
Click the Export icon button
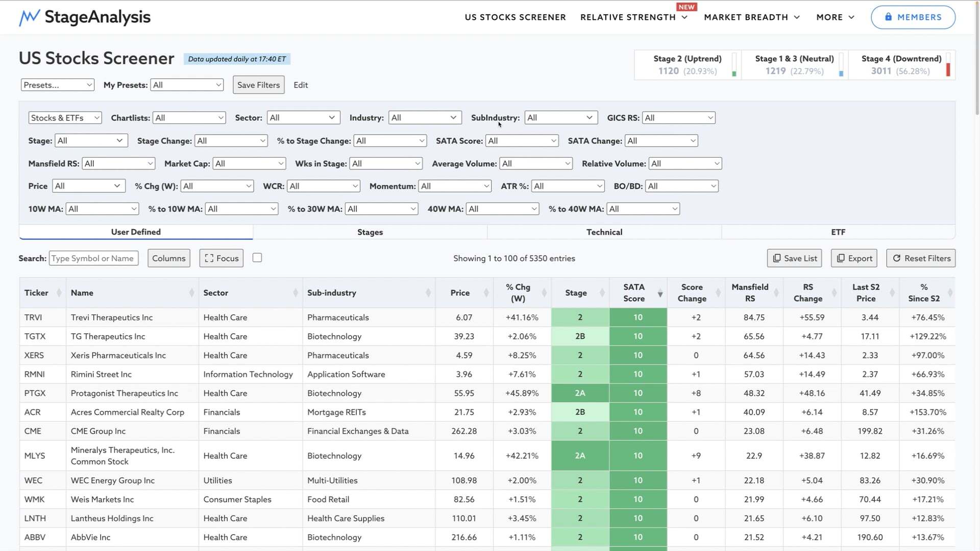click(x=841, y=258)
